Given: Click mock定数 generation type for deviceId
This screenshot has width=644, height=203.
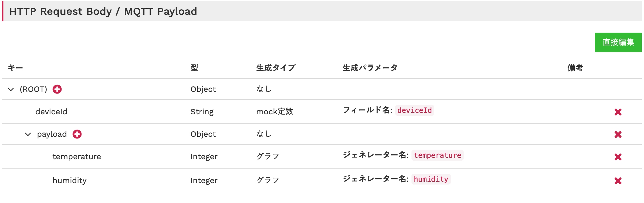Looking at the screenshot, I should click(x=275, y=112).
